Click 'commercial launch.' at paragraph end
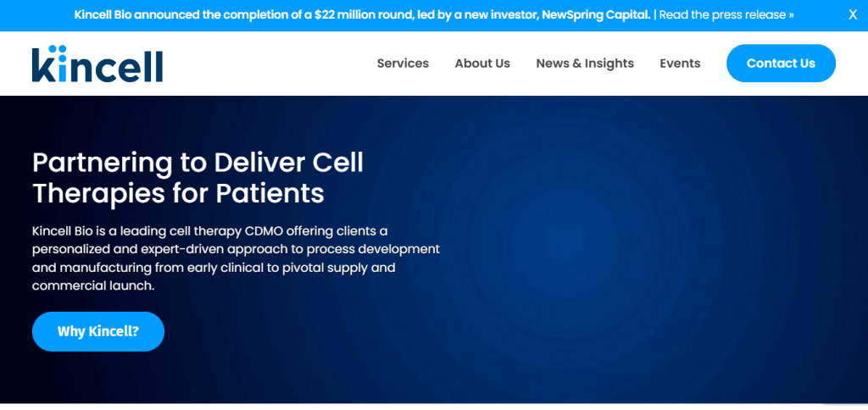This screenshot has width=868, height=410. click(x=93, y=286)
